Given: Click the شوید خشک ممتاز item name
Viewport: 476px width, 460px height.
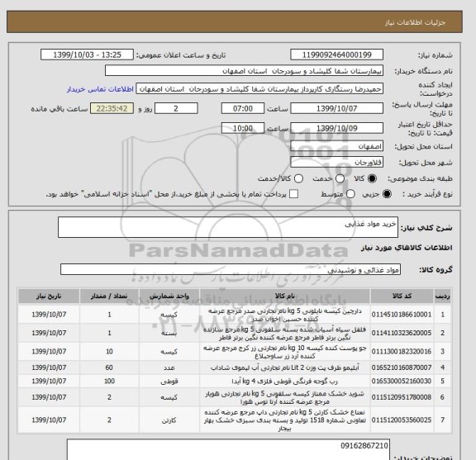Looking at the screenshot, I should pyautogui.click(x=285, y=397).
